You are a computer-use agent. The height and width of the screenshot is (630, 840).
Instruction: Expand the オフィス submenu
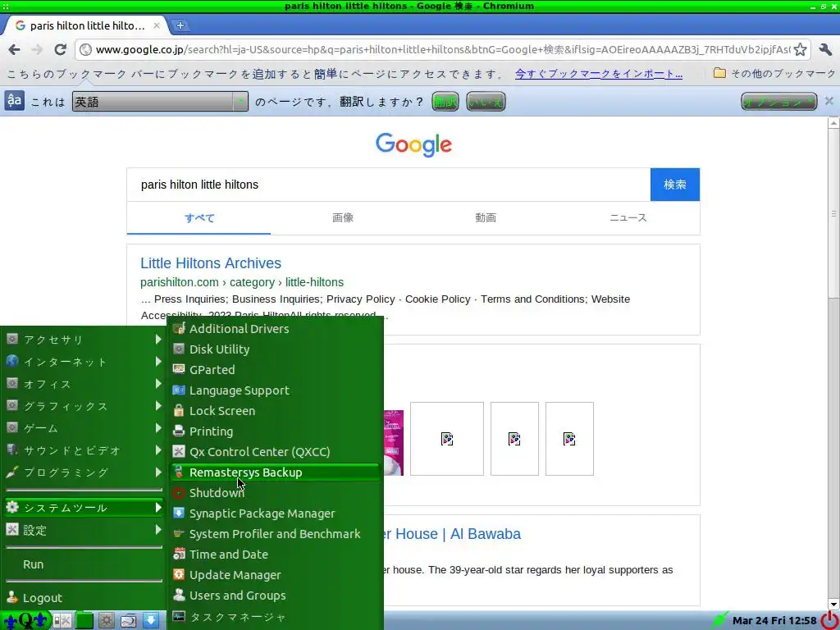(84, 384)
